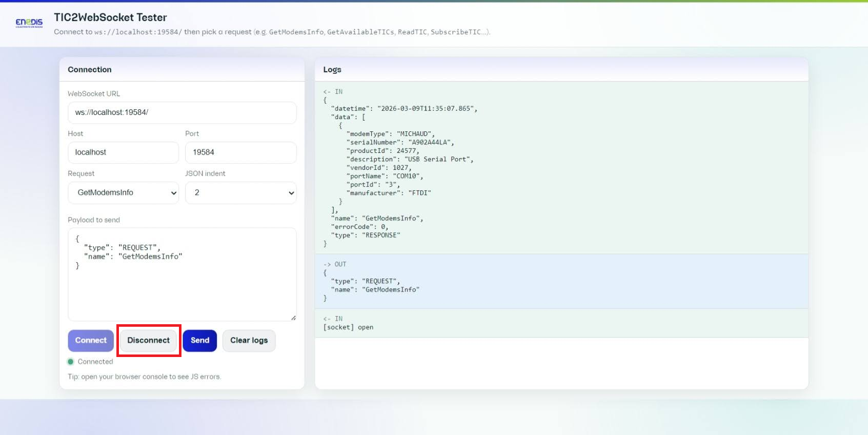The image size is (868, 435).
Task: Click inside the Payload to send textarea
Action: click(x=182, y=274)
